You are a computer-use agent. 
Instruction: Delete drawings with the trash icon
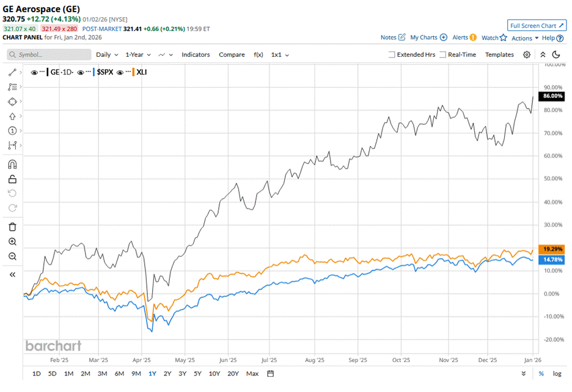click(x=12, y=227)
